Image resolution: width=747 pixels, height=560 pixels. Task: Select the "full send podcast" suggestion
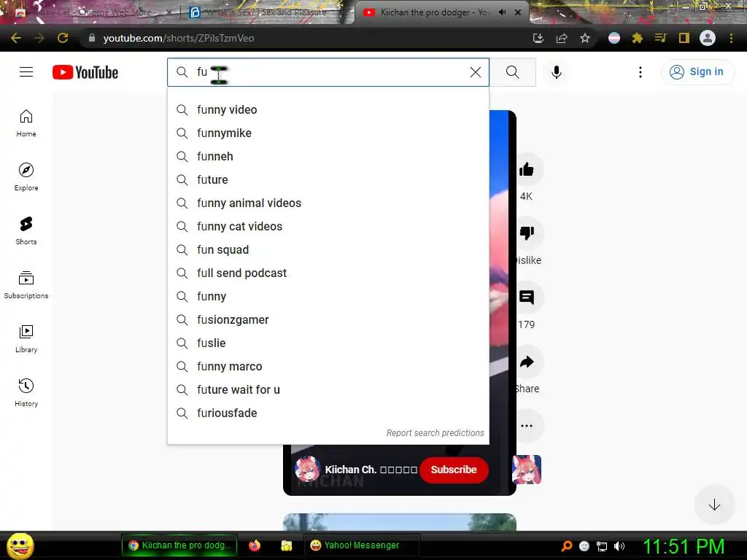328,273
